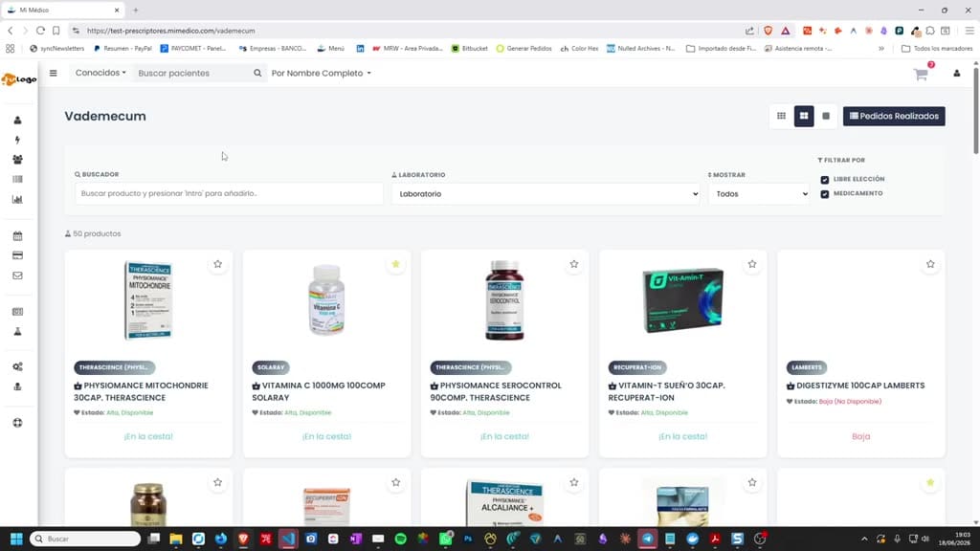The image size is (980, 551).
Task: Toggle favorite star on Digestizyme Lamberts
Action: [x=930, y=264]
